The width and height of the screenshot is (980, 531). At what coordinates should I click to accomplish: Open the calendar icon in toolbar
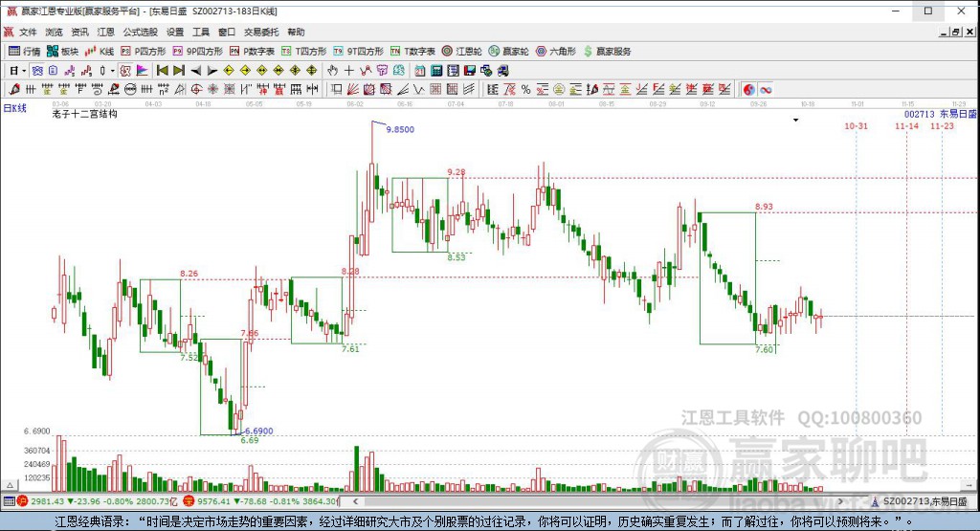coord(420,71)
